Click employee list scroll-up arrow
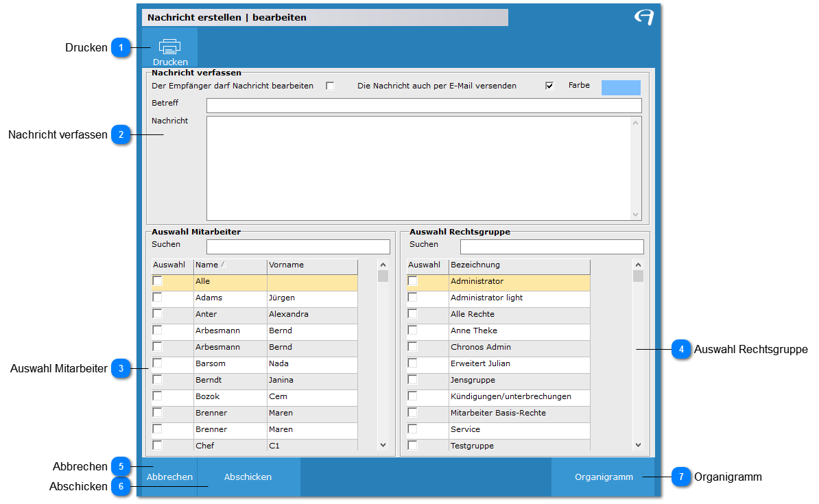This screenshot has width=819, height=504. [383, 265]
